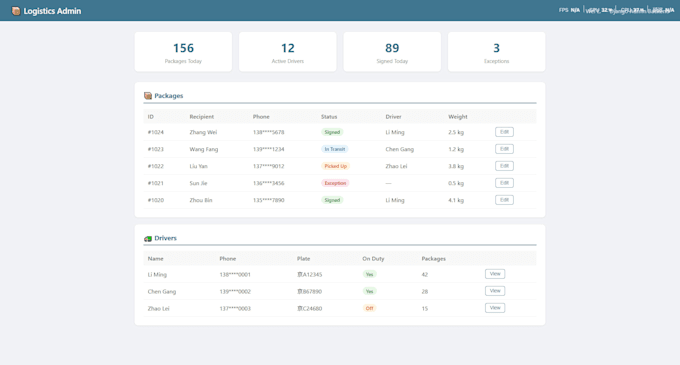View driver Chen Gang's details
This screenshot has width=680, height=365.
(495, 291)
